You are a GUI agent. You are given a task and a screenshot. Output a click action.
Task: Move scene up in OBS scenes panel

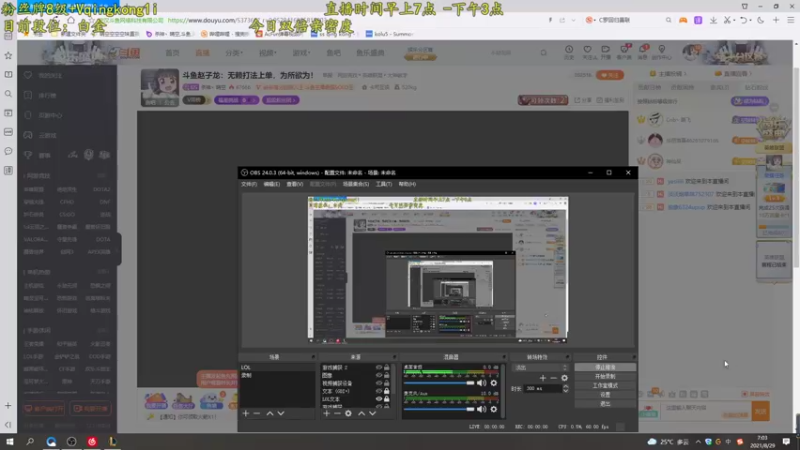click(x=269, y=413)
